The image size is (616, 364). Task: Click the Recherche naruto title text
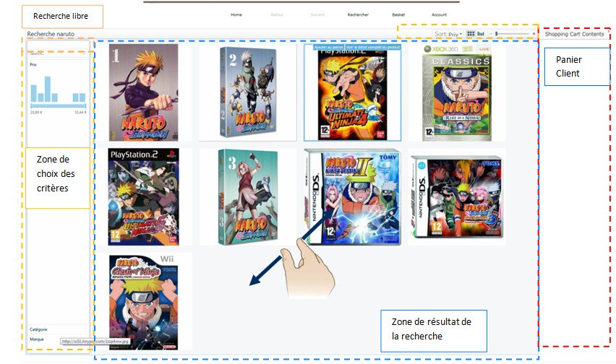pyautogui.click(x=51, y=34)
